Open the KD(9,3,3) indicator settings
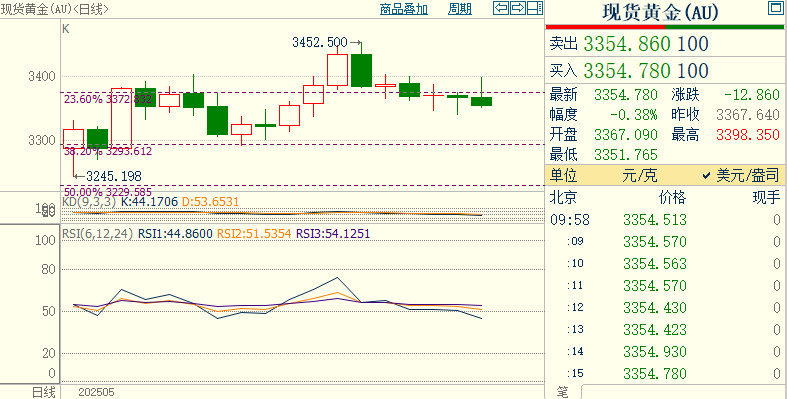 [89, 202]
